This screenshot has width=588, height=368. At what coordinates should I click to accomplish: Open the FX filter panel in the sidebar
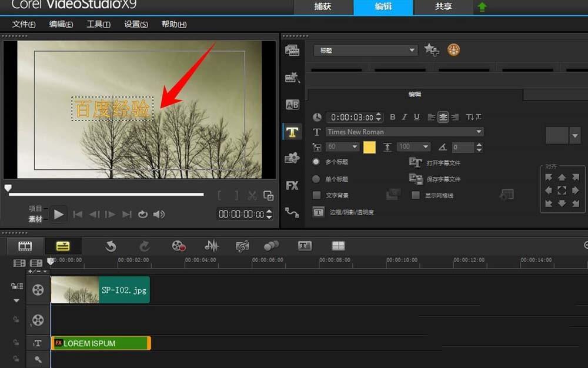(292, 185)
